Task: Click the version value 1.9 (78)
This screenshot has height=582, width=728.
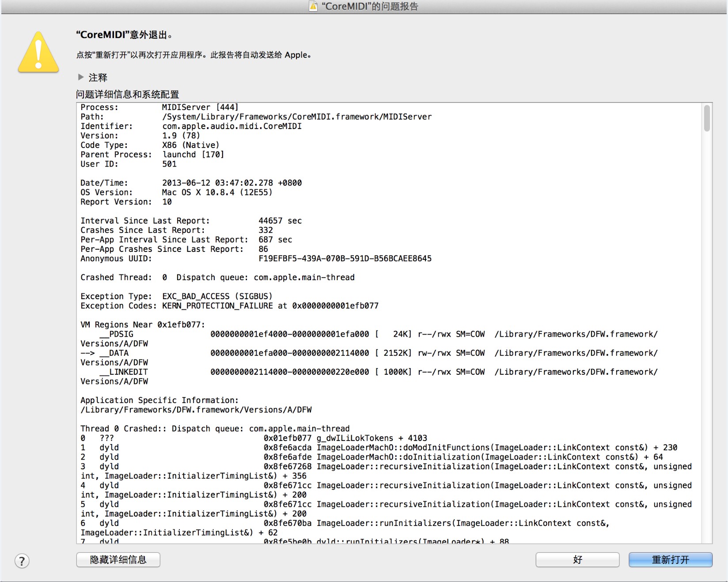Action: pyautogui.click(x=181, y=136)
